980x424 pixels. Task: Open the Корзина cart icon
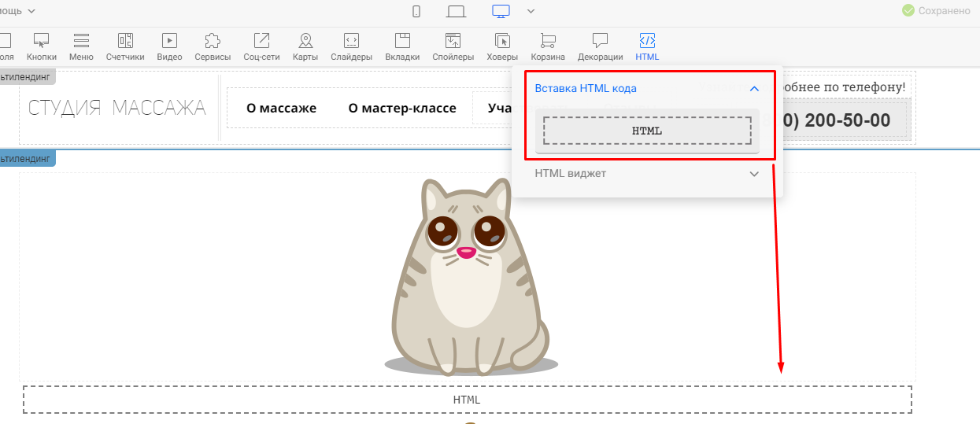(x=548, y=41)
